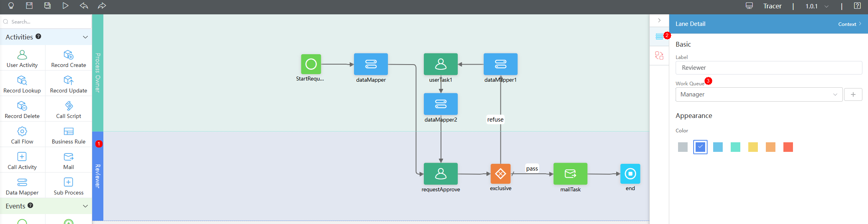The height and width of the screenshot is (224, 868).
Task: Select the dataMapper node on canvas
Action: (371, 64)
